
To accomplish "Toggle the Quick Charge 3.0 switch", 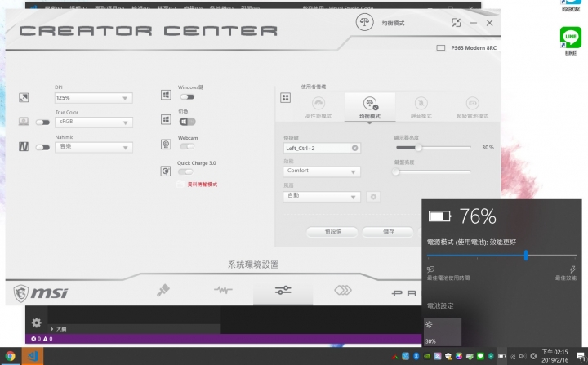I will click(x=185, y=171).
